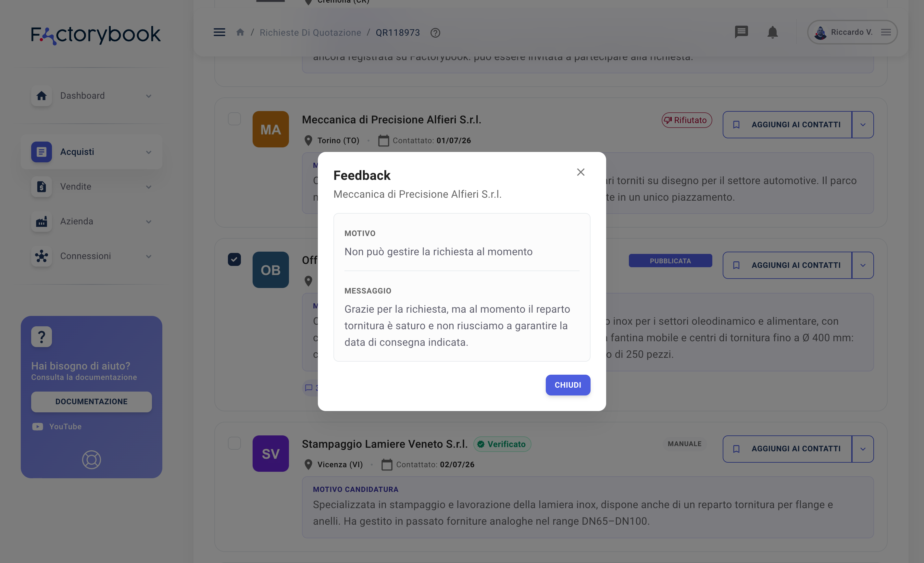Click the calendar icon by Contattato 02/07/26
This screenshot has height=563, width=924.
click(x=387, y=465)
